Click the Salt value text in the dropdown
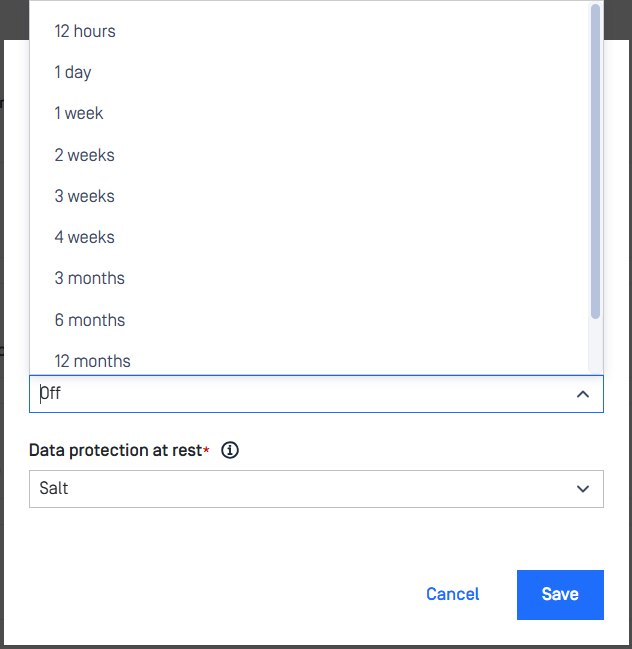The width and height of the screenshot is (632, 649). (x=54, y=488)
